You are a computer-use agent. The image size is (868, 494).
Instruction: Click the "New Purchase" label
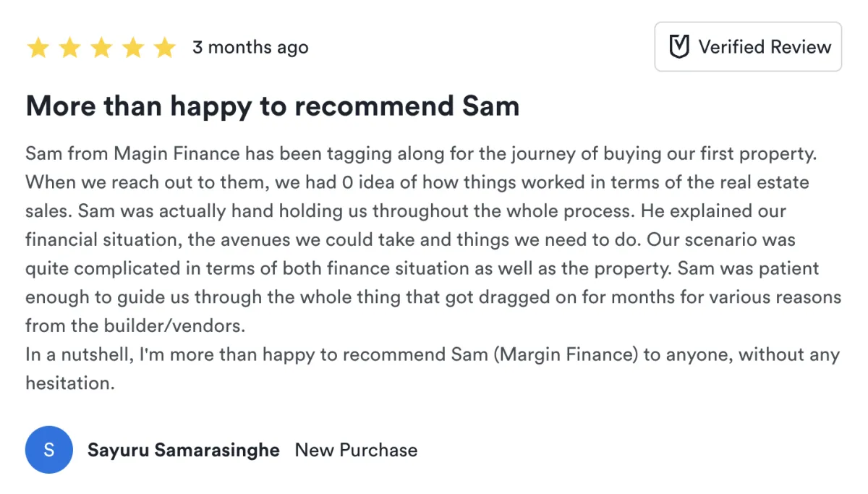pyautogui.click(x=356, y=450)
